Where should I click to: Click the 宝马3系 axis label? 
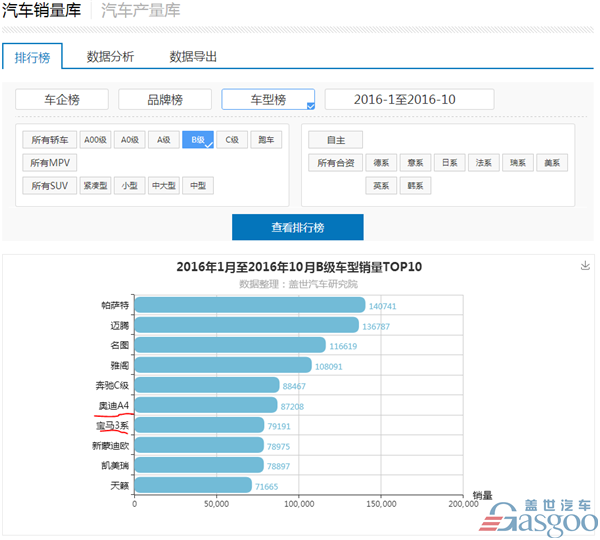point(112,426)
